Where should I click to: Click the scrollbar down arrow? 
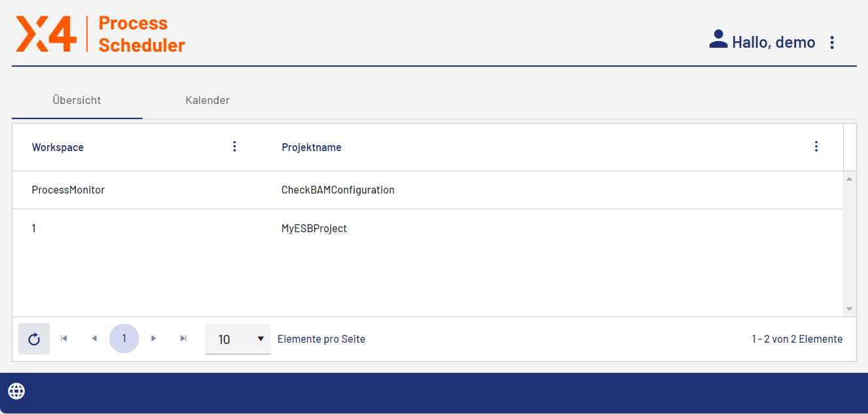(849, 309)
